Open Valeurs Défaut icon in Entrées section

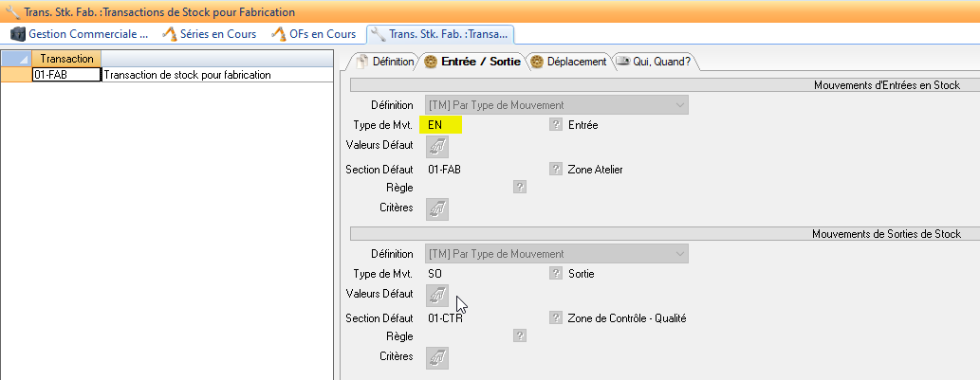[x=437, y=147]
